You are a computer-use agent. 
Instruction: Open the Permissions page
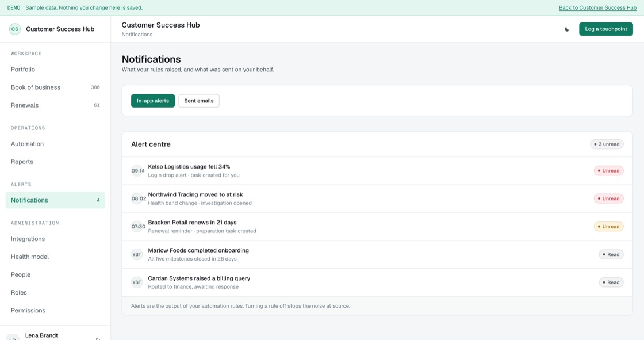pos(55,311)
